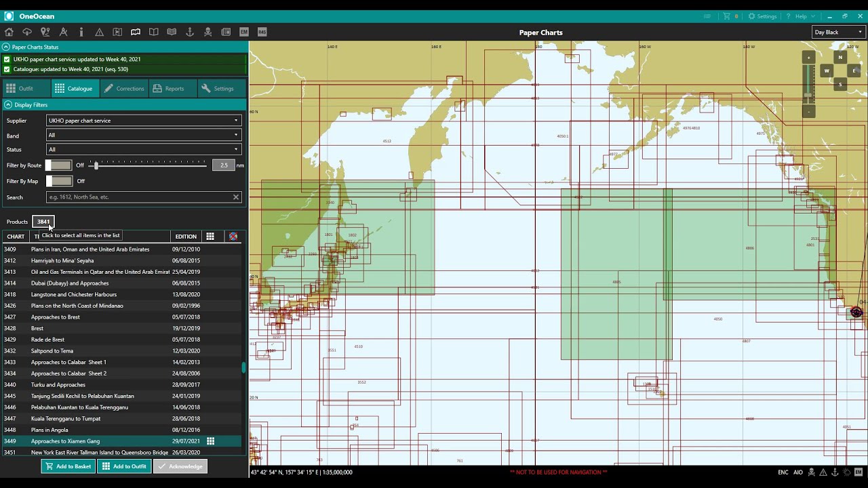Go to the Home icon in toolbar
This screenshot has height=488, width=868.
9,32
